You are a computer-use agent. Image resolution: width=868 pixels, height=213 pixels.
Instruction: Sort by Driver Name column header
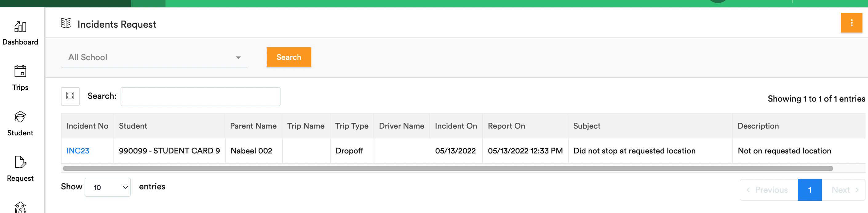[x=402, y=126]
